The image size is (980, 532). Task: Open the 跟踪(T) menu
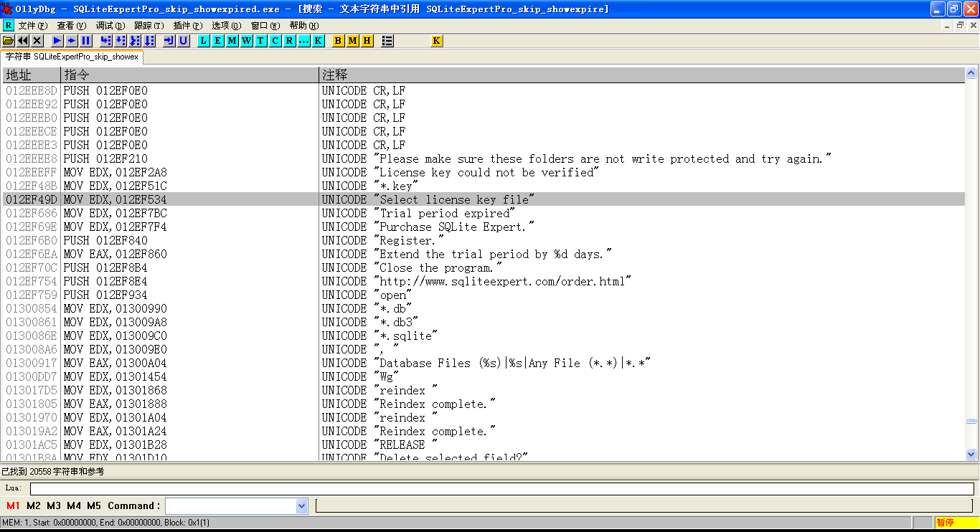click(149, 26)
